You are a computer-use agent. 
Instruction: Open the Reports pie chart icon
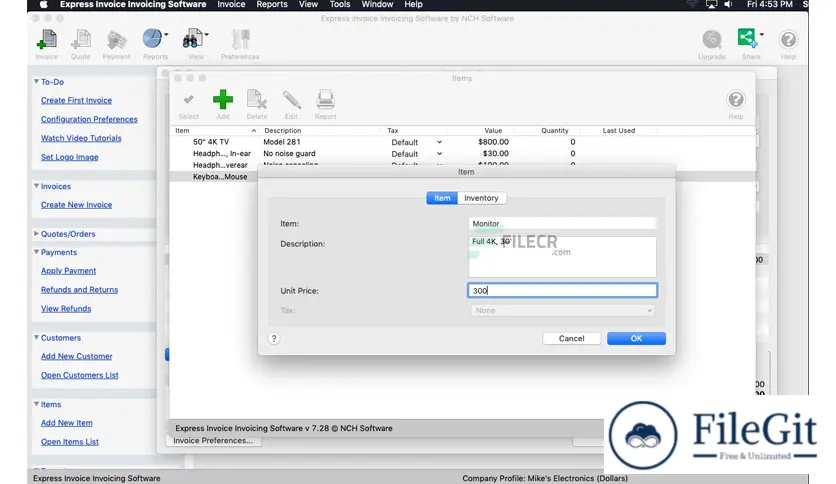[x=152, y=39]
